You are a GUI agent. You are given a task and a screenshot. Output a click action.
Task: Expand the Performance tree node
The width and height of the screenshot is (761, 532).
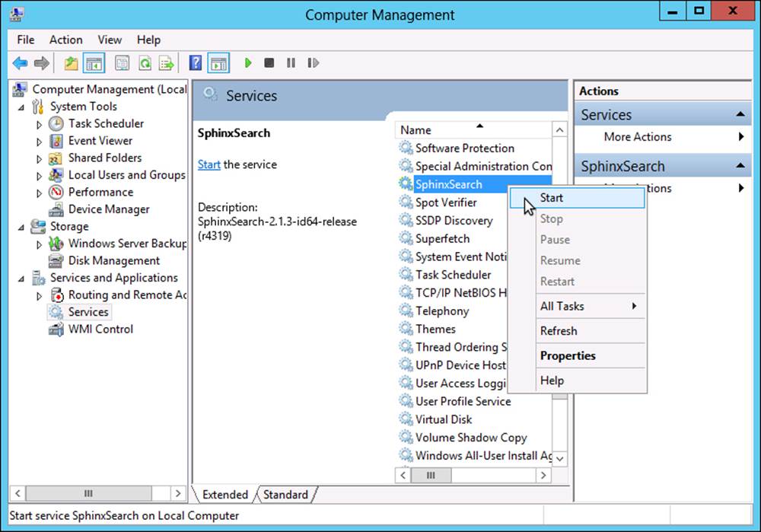pyautogui.click(x=40, y=193)
